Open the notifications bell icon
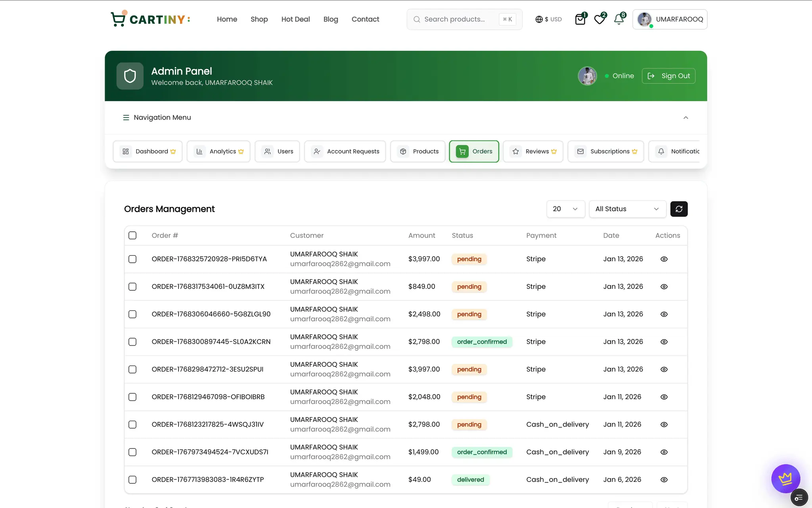The width and height of the screenshot is (812, 508). (x=619, y=19)
